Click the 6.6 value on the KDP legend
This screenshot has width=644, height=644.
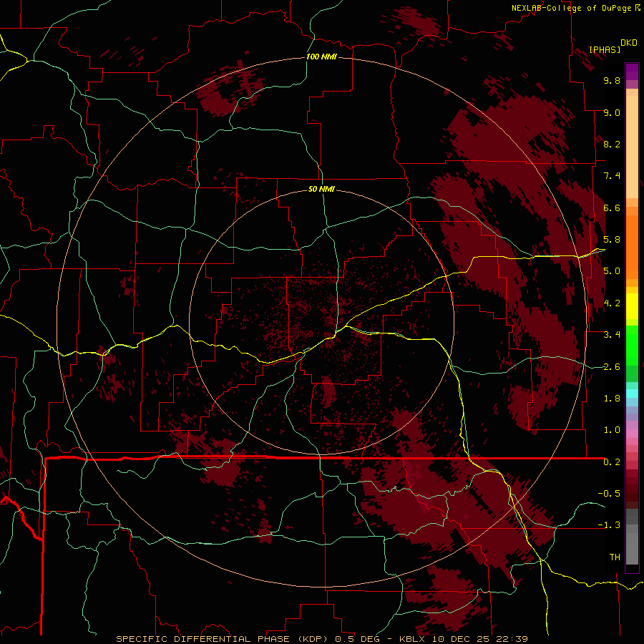(612, 208)
